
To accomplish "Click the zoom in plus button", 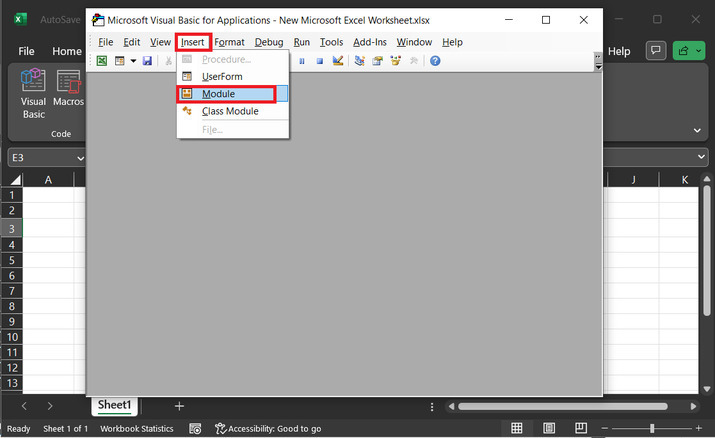I will (x=699, y=428).
